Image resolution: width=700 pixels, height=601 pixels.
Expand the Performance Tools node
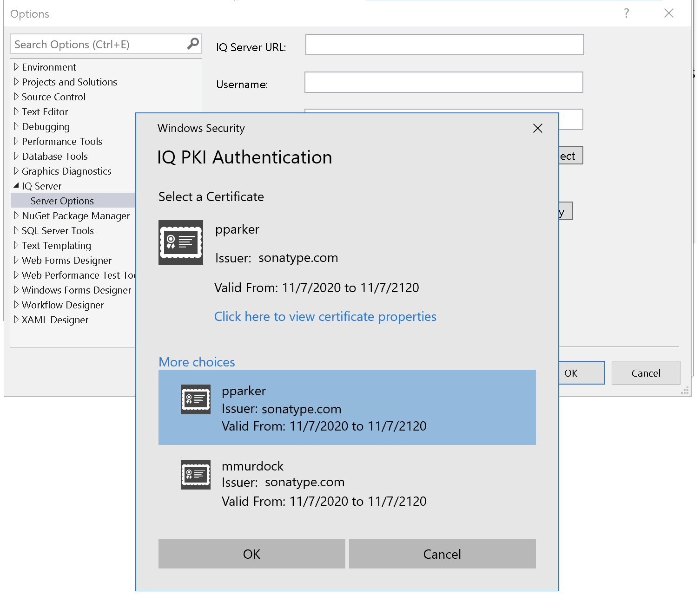pos(16,141)
